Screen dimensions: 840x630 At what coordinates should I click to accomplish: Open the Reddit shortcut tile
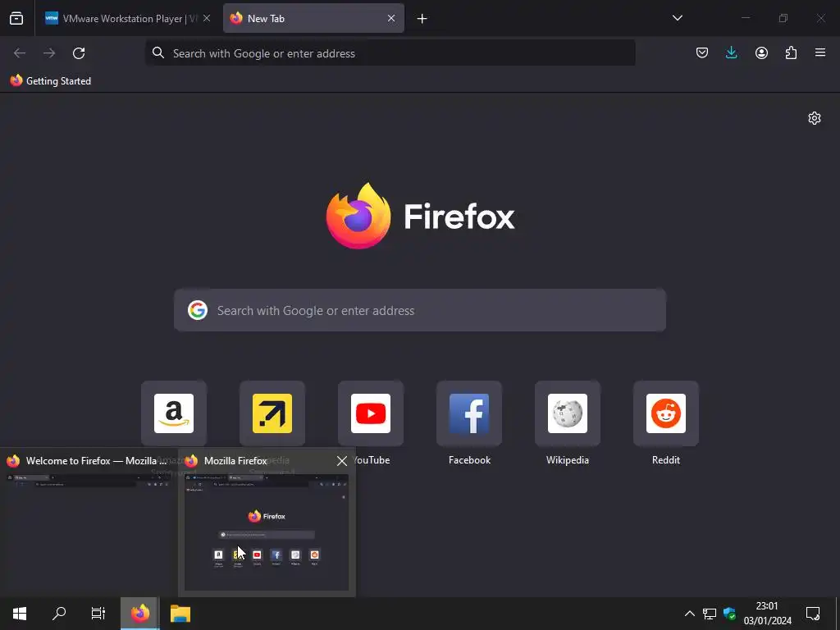click(666, 413)
